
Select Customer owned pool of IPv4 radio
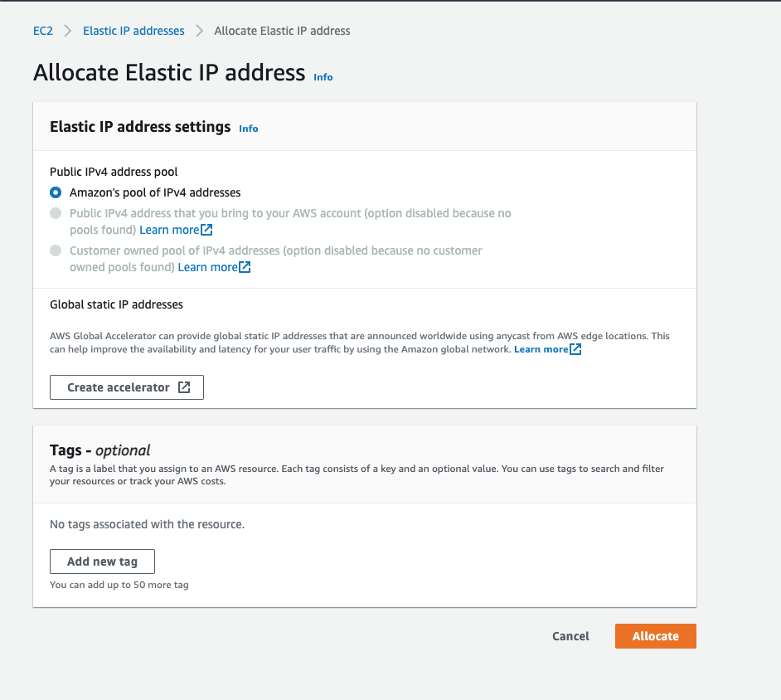(56, 250)
